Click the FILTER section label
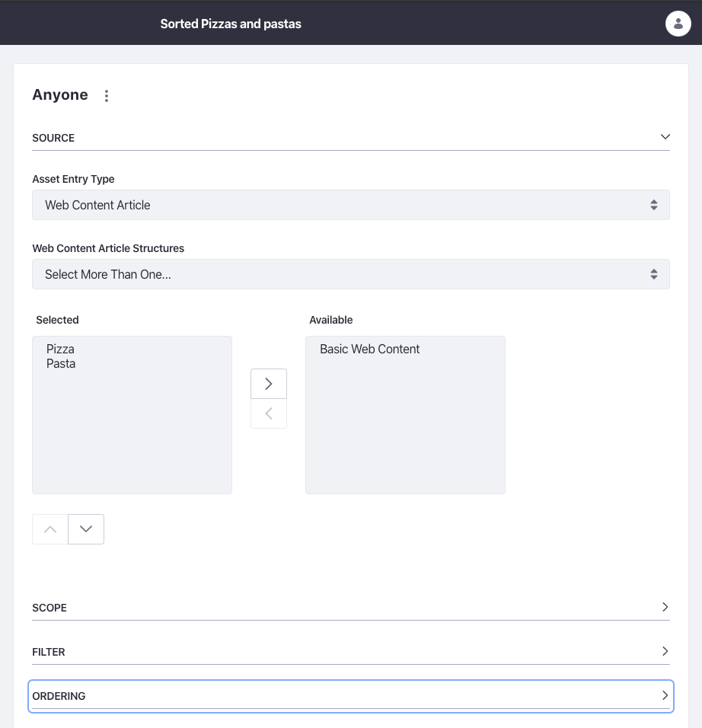The width and height of the screenshot is (702, 728). pos(48,652)
